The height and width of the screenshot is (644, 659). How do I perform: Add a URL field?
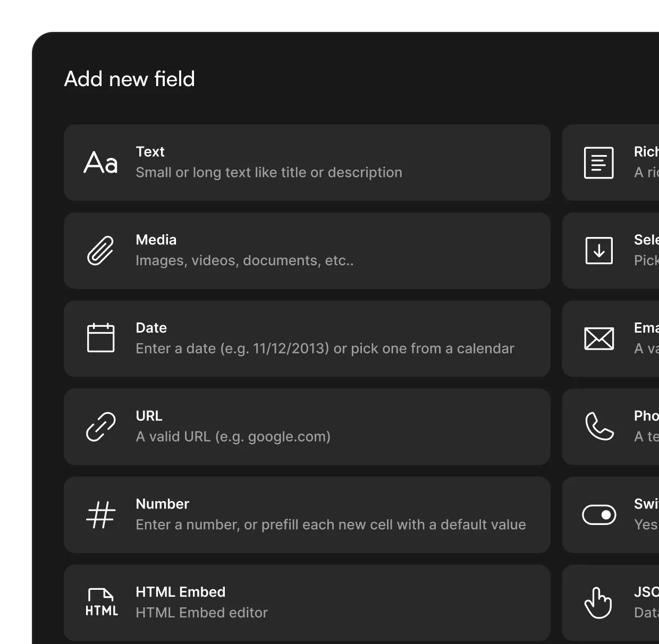click(x=307, y=427)
